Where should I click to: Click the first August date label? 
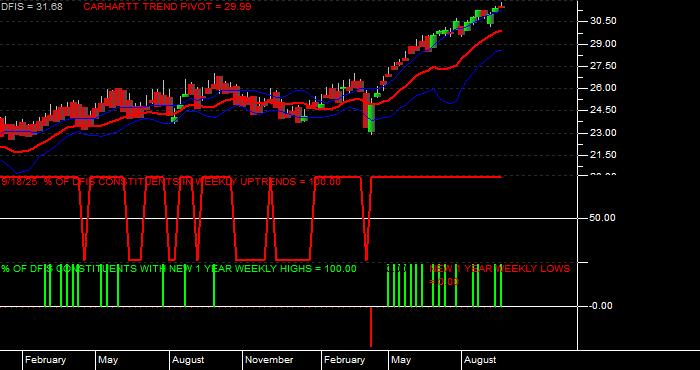click(188, 360)
